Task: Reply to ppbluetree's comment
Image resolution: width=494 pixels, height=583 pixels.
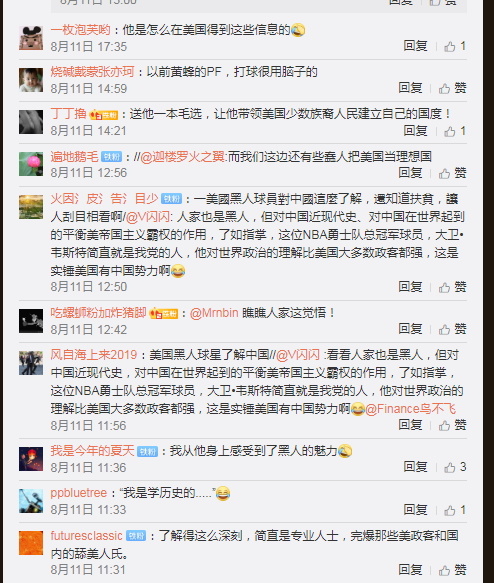Action: pyautogui.click(x=416, y=509)
